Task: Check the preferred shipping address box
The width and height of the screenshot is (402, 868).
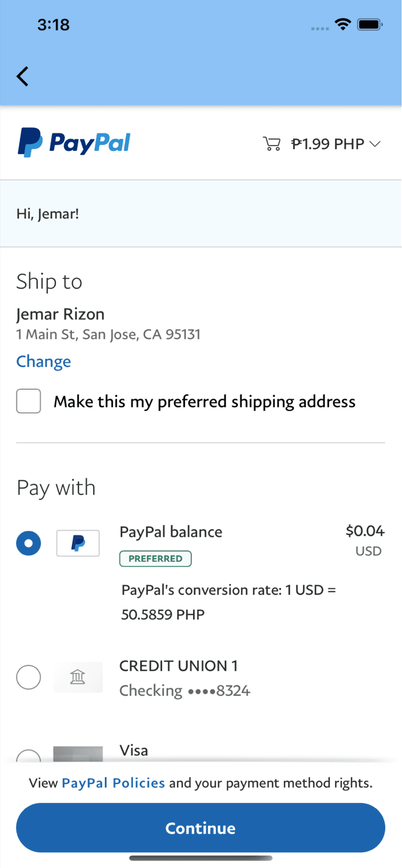Action: (x=29, y=401)
